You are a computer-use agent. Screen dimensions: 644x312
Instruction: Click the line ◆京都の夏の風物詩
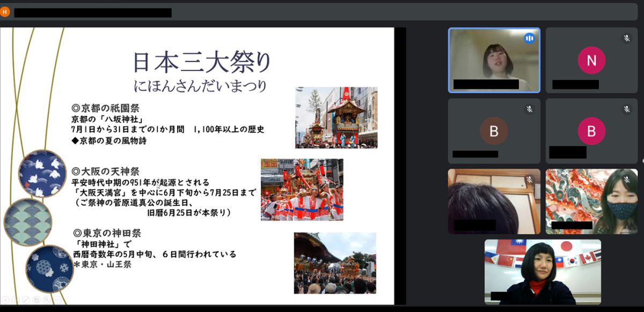[x=109, y=140]
